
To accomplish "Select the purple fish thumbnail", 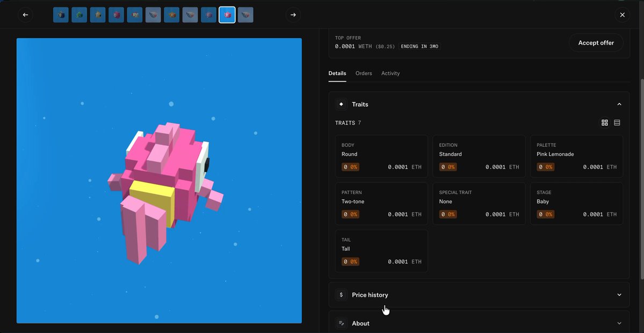I will [208, 15].
